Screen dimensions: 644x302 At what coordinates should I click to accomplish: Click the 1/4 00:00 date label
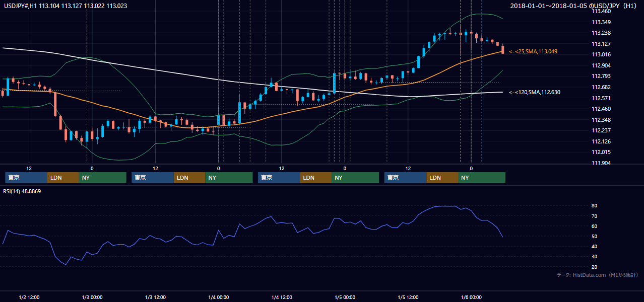tap(219, 297)
